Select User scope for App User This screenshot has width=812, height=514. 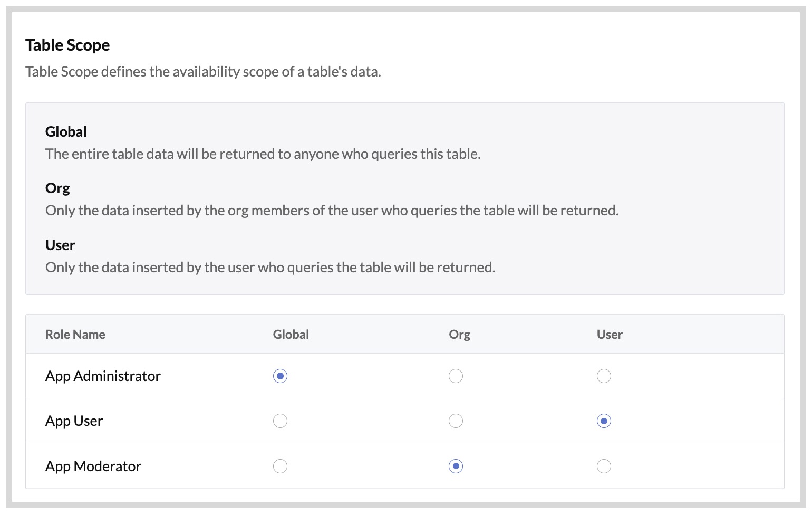coord(604,421)
